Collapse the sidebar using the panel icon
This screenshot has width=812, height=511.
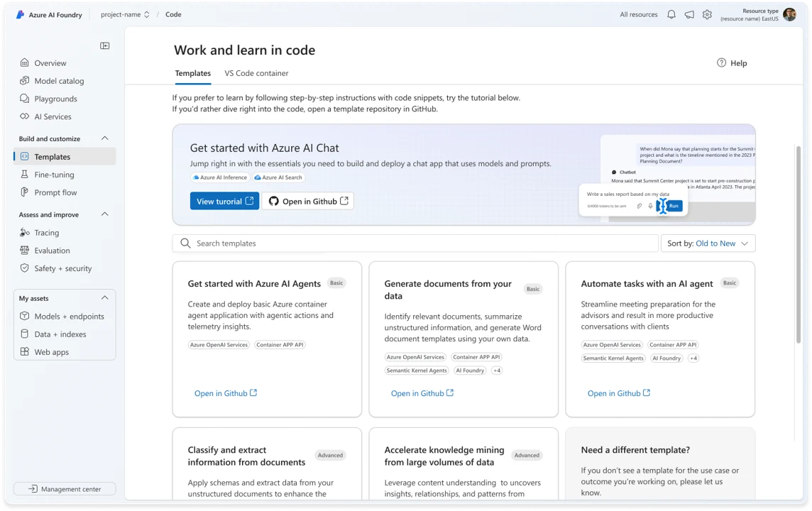[x=104, y=45]
